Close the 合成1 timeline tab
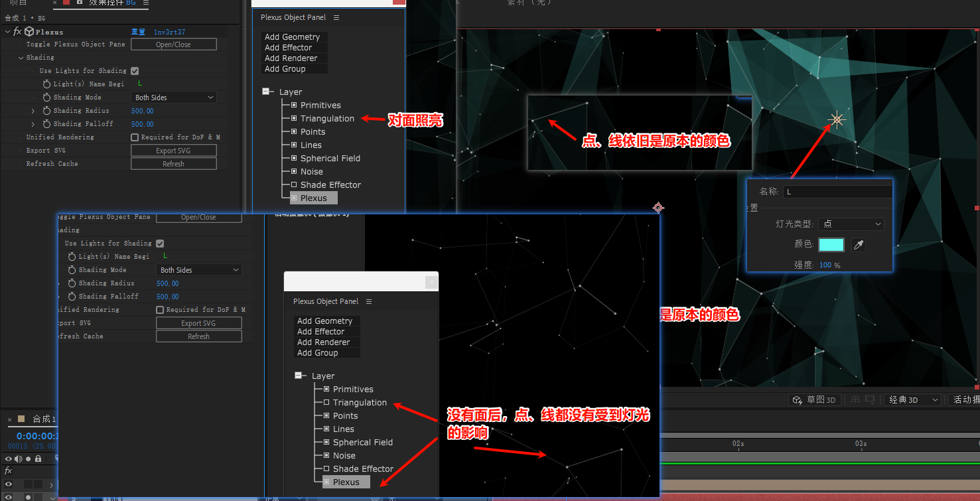 pyautogui.click(x=9, y=419)
